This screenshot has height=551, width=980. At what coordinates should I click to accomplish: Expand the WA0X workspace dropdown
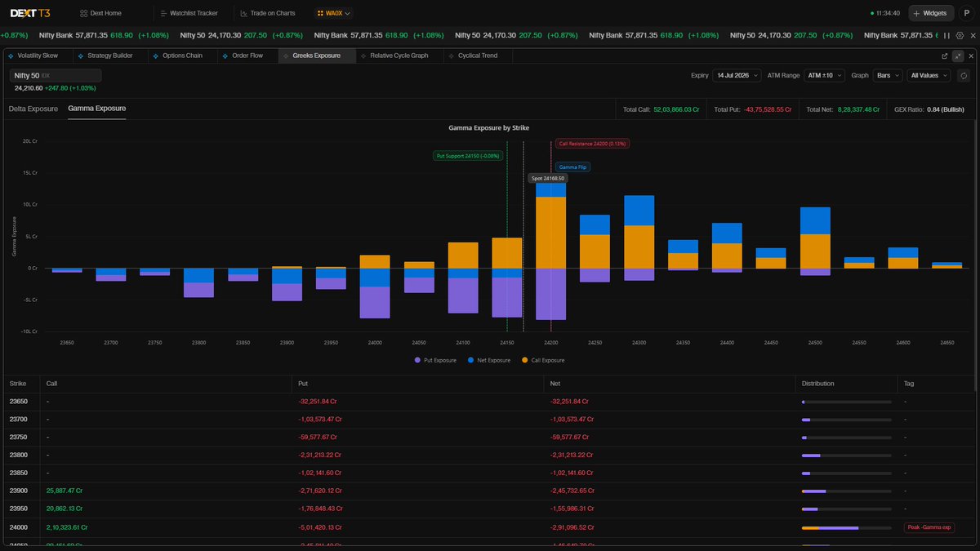point(335,13)
